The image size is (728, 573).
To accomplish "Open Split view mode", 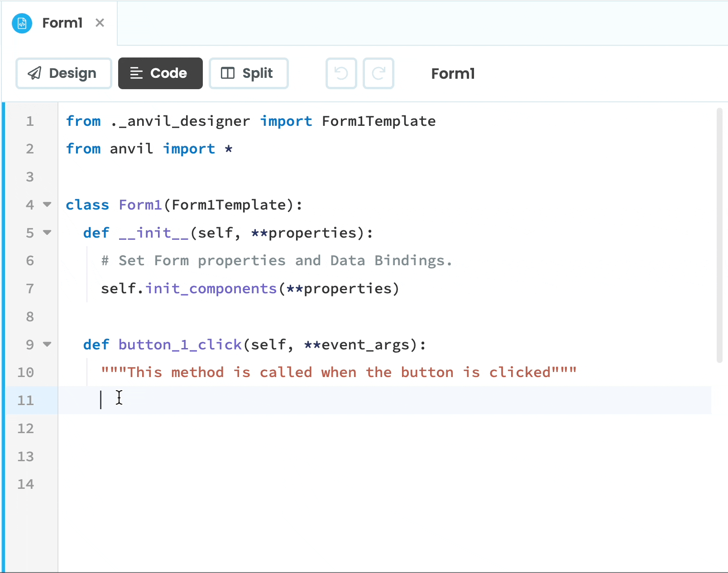I will pos(249,73).
